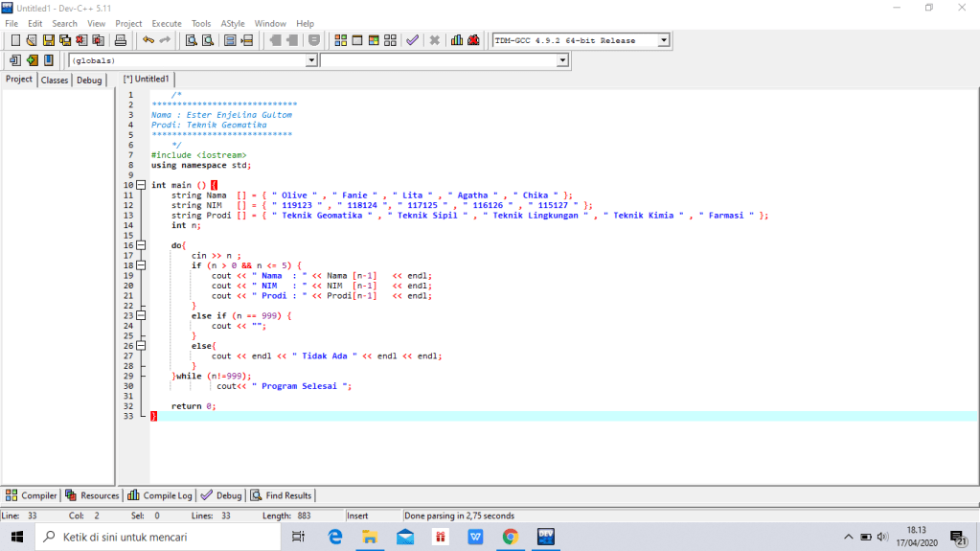
Task: Click the Find magnifier toolbar icon
Action: (191, 40)
